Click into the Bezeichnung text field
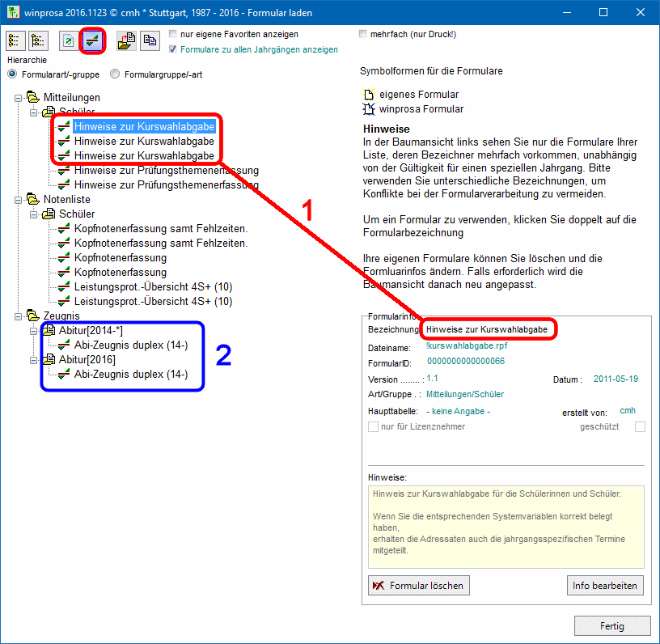The image size is (660, 644). click(x=489, y=330)
